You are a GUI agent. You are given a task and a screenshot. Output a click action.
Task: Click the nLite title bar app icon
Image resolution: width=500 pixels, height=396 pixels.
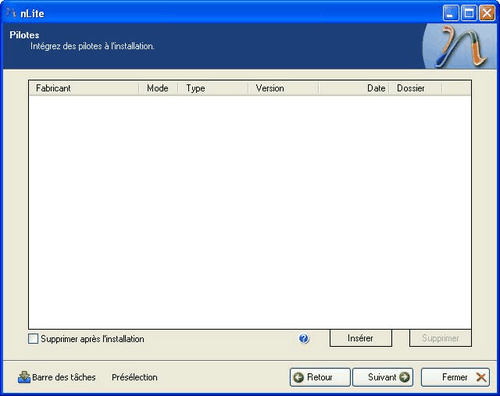11,13
